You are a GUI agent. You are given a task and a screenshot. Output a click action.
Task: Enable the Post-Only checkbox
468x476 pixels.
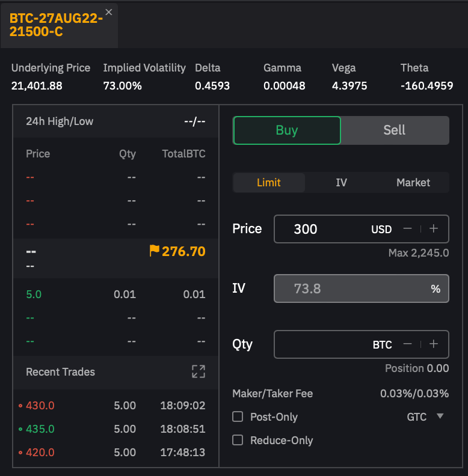[x=238, y=416]
